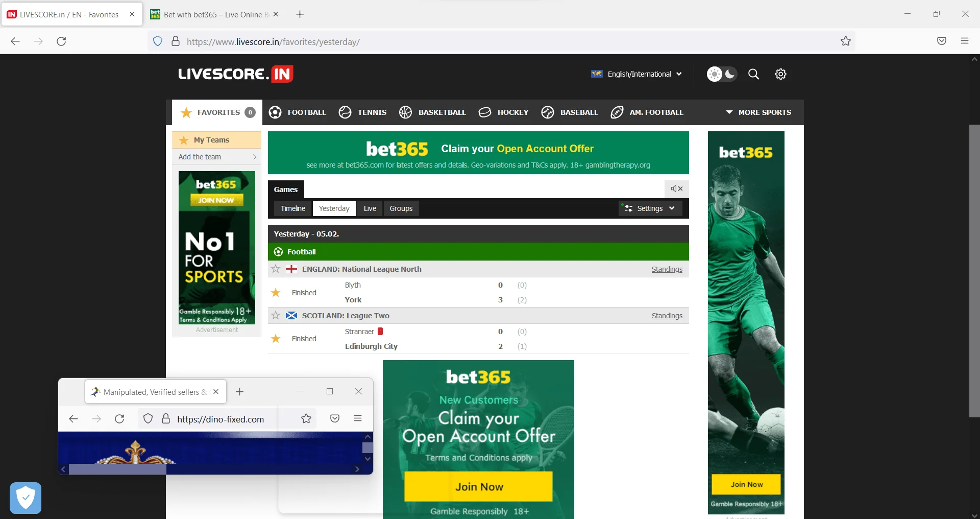This screenshot has width=980, height=519.
Task: Toggle favorite star for Blyth vs York
Action: tap(276, 293)
